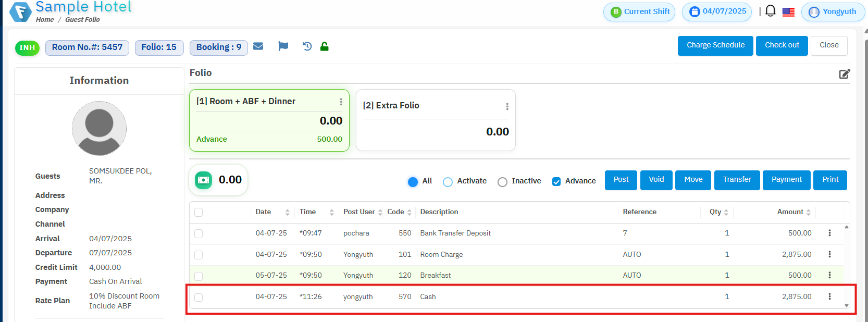Click the green cash balance icon
The width and height of the screenshot is (868, 322).
(x=204, y=180)
